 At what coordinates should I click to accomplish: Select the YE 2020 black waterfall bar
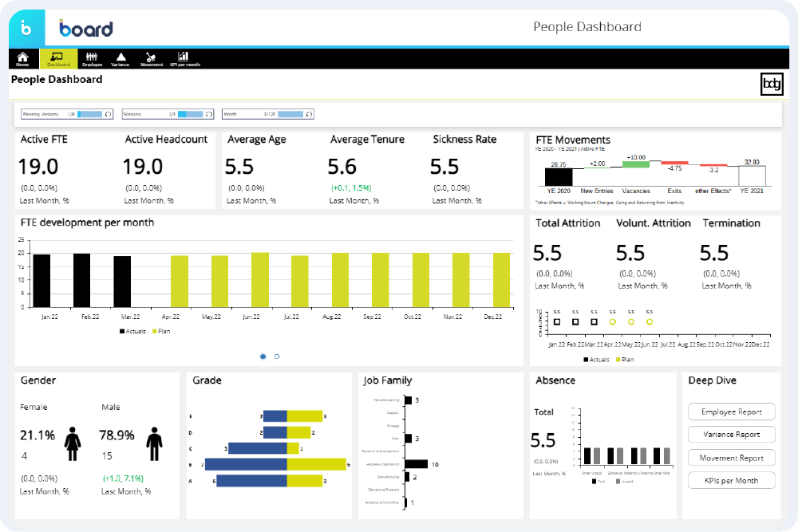tap(559, 177)
